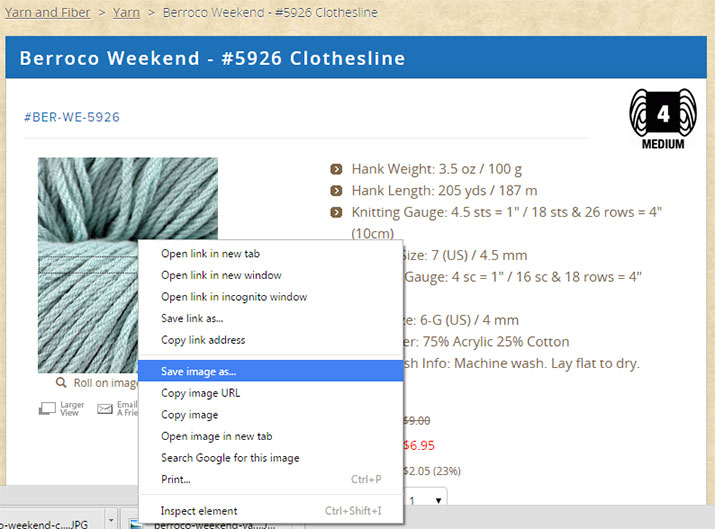Click the Larger View link text
The image size is (715, 529).
click(72, 408)
